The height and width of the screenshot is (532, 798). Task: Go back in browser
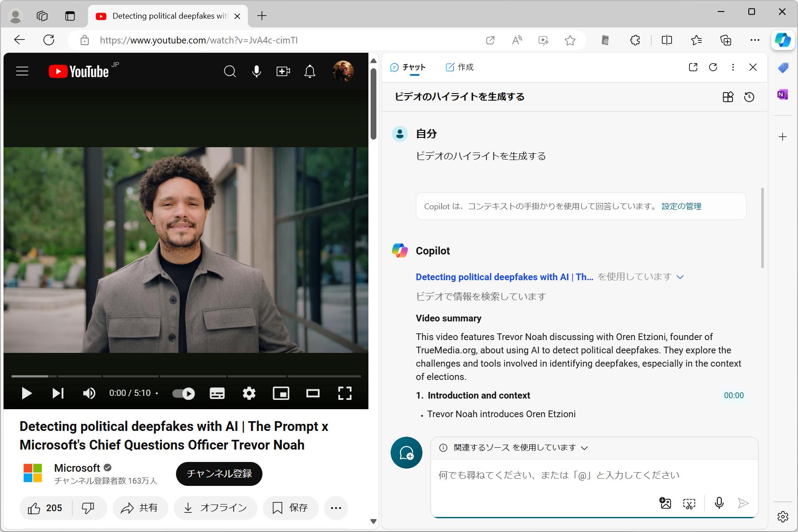20,40
